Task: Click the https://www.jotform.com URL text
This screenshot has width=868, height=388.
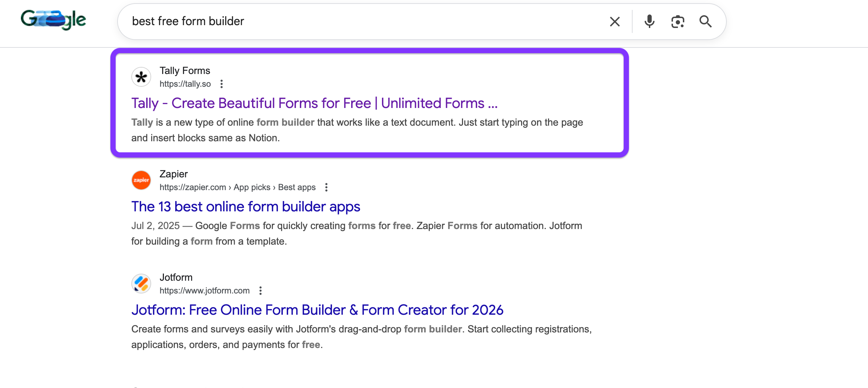Action: click(x=204, y=291)
